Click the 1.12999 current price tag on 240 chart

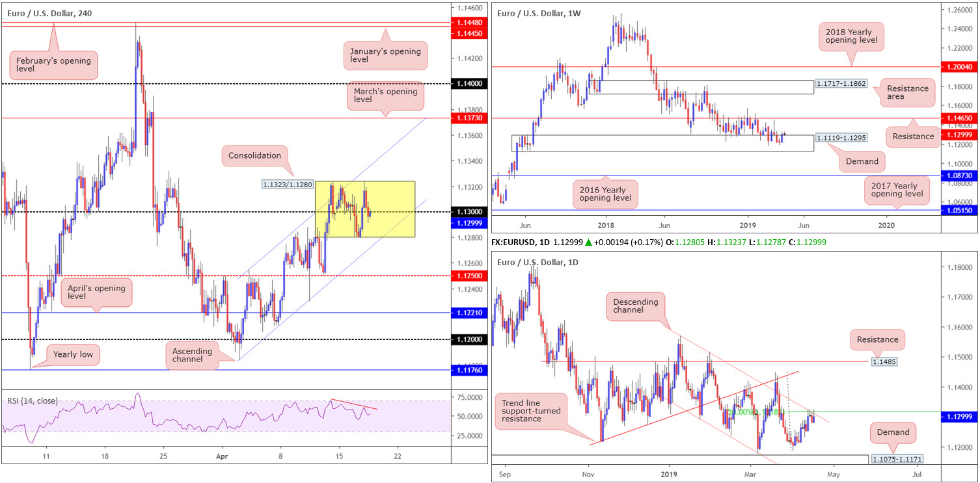469,222
